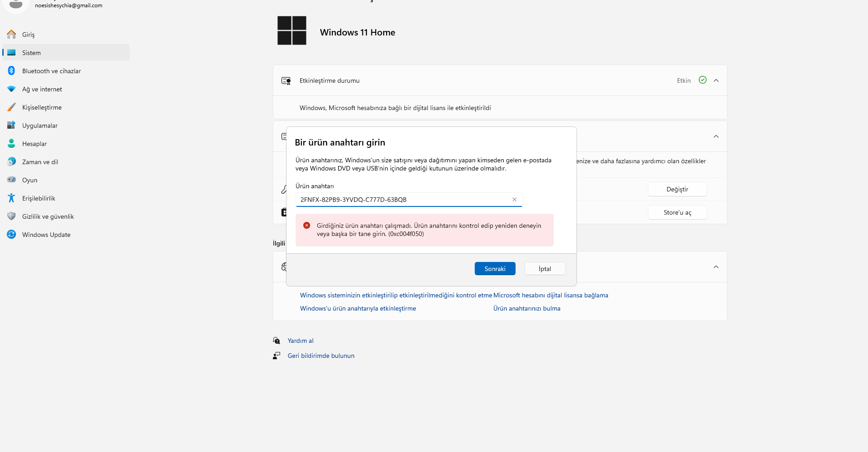Open Ürün anahtarınızı bulma link

pyautogui.click(x=527, y=308)
